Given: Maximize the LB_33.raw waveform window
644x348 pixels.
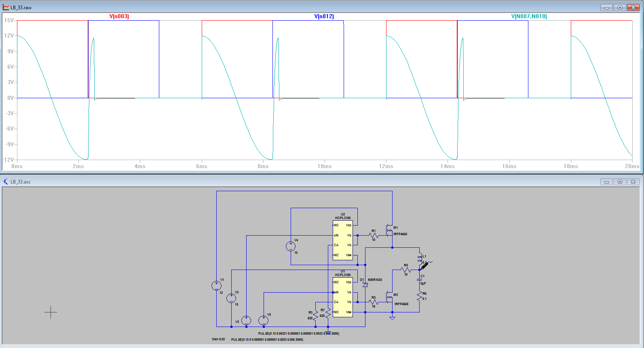Looking at the screenshot, I should pos(620,7).
